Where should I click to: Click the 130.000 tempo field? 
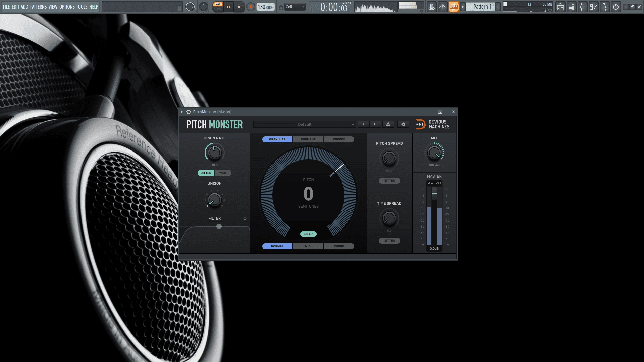click(265, 7)
